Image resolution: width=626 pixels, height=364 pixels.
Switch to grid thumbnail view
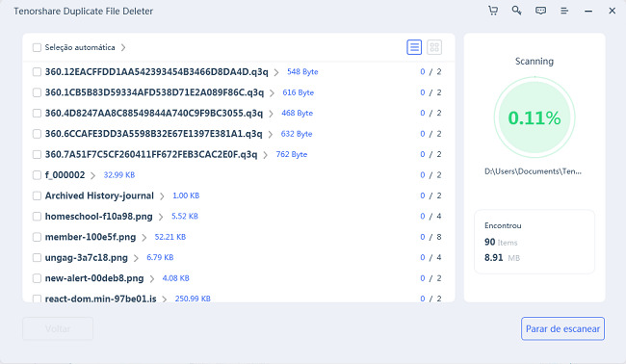pos(434,47)
